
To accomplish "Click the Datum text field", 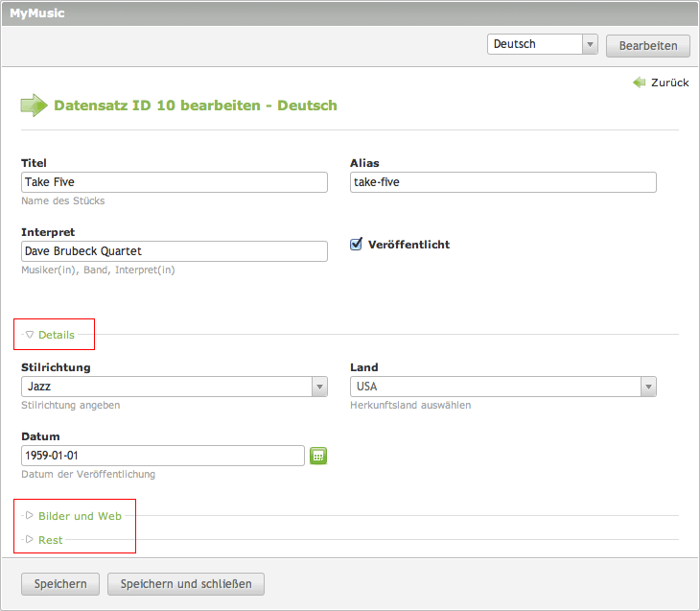I will (x=162, y=456).
